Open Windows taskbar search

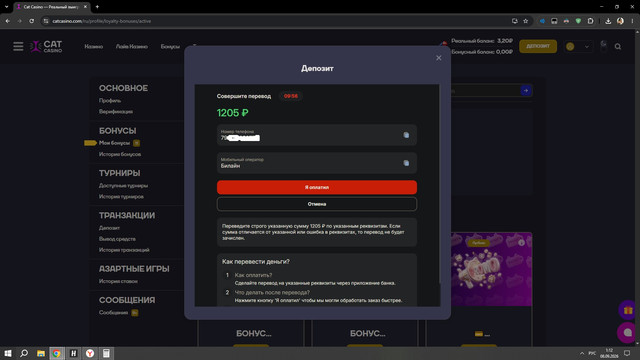pyautogui.click(x=24, y=353)
